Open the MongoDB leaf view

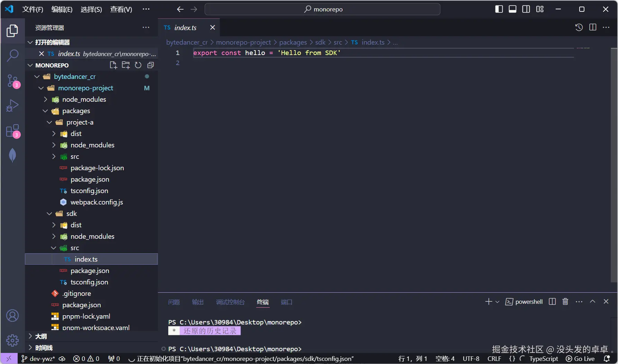12,155
